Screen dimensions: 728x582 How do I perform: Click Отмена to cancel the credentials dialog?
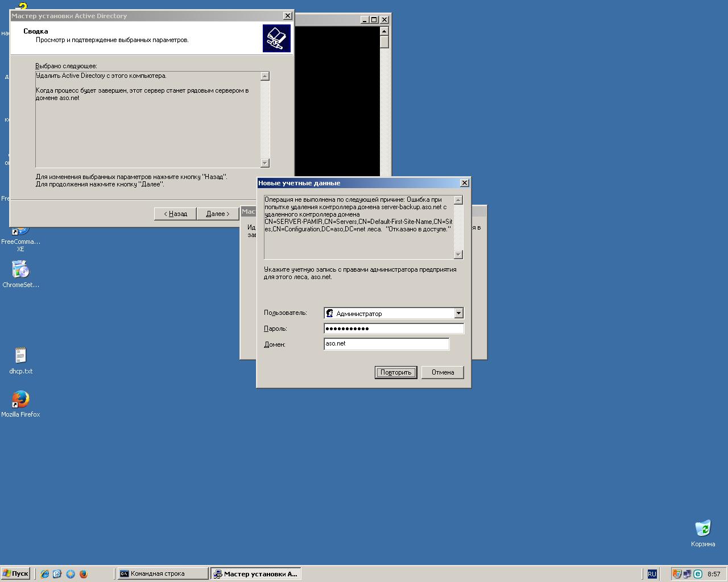[x=442, y=372]
